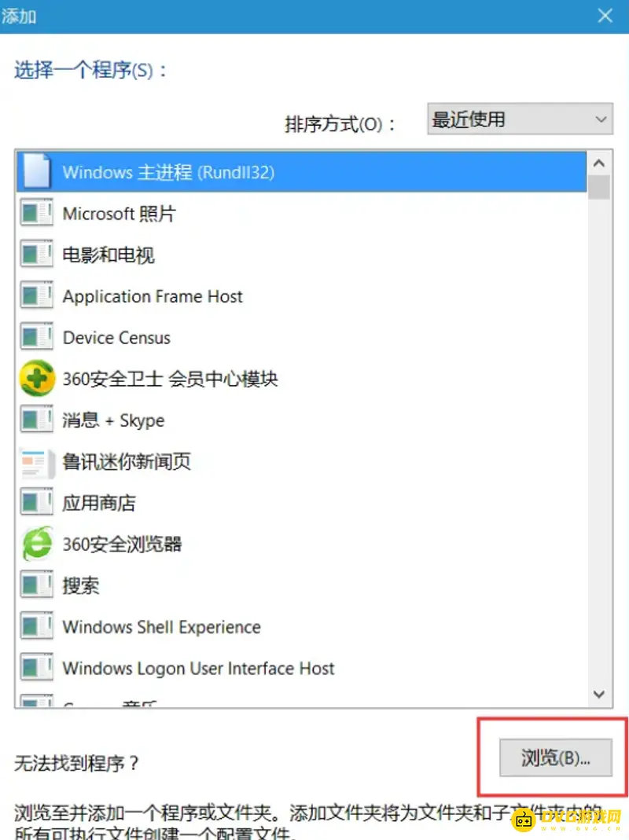Select the 搜索 list entry
The image size is (629, 840).
(x=301, y=585)
